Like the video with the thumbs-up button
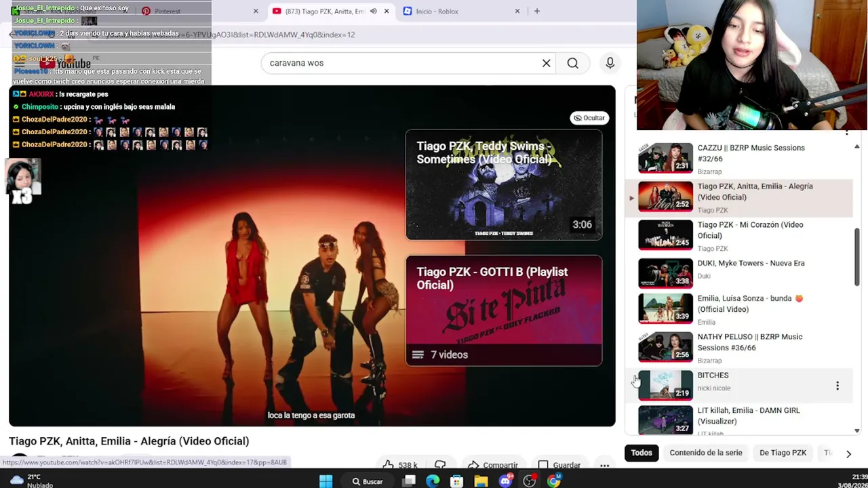The width and height of the screenshot is (868, 488). pos(400,465)
